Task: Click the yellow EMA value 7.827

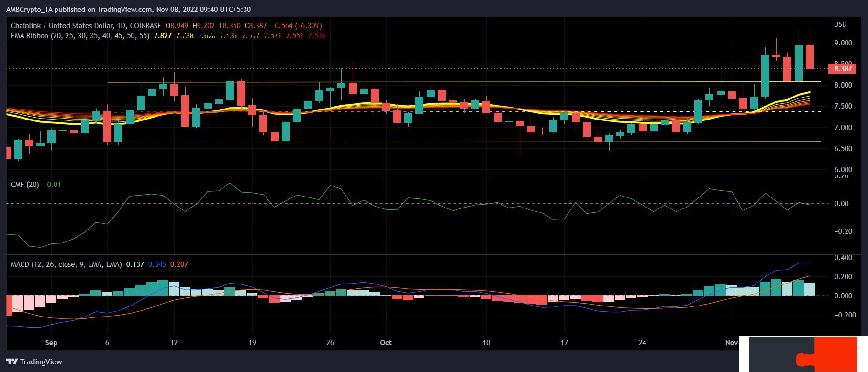Action: coord(162,36)
